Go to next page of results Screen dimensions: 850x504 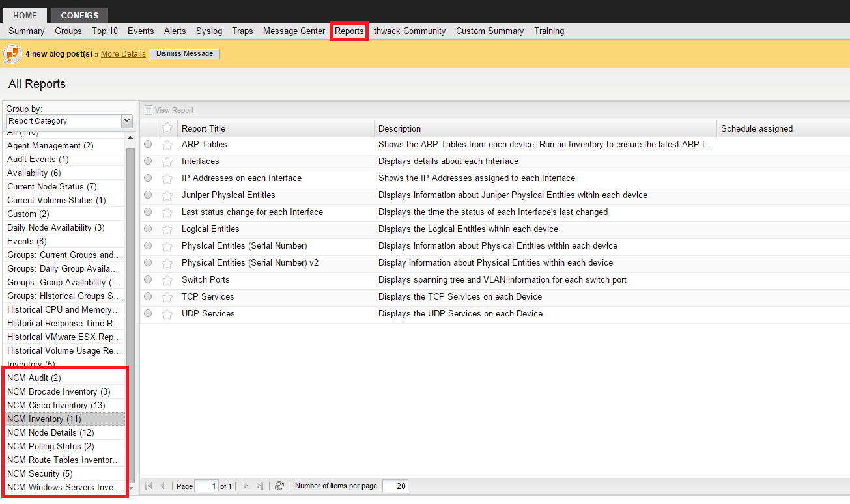point(245,486)
